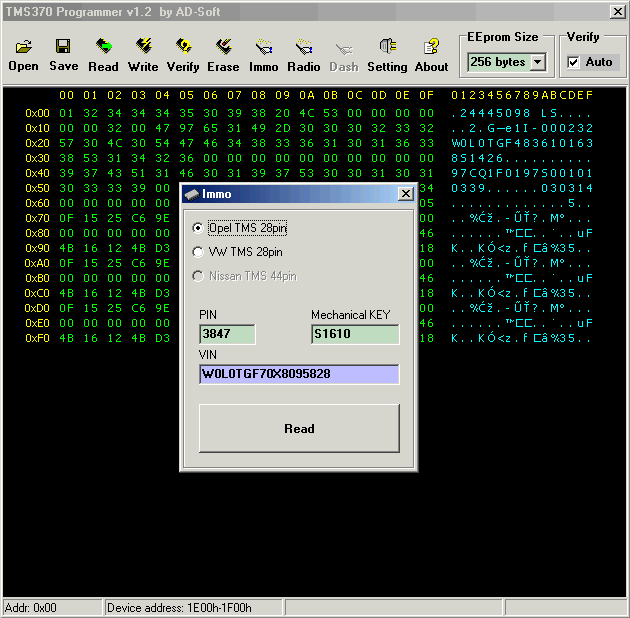
Task: Click row address 0x20 in hex view
Action: (37, 143)
